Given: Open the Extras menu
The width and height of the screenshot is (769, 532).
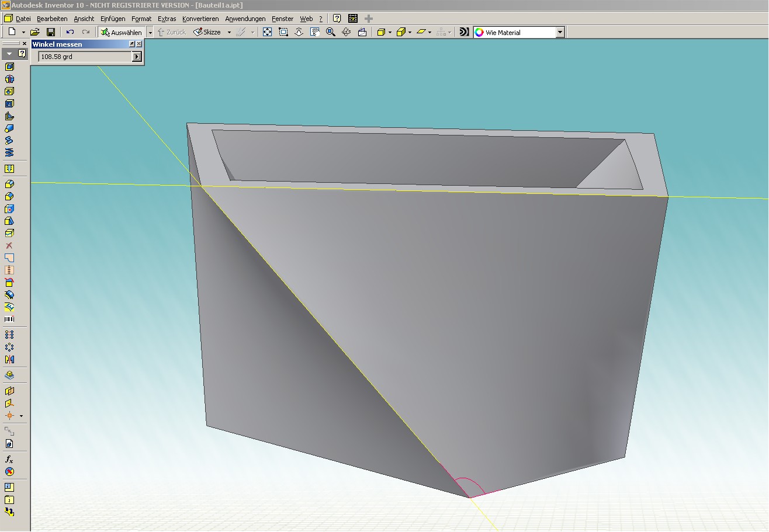Looking at the screenshot, I should [167, 19].
